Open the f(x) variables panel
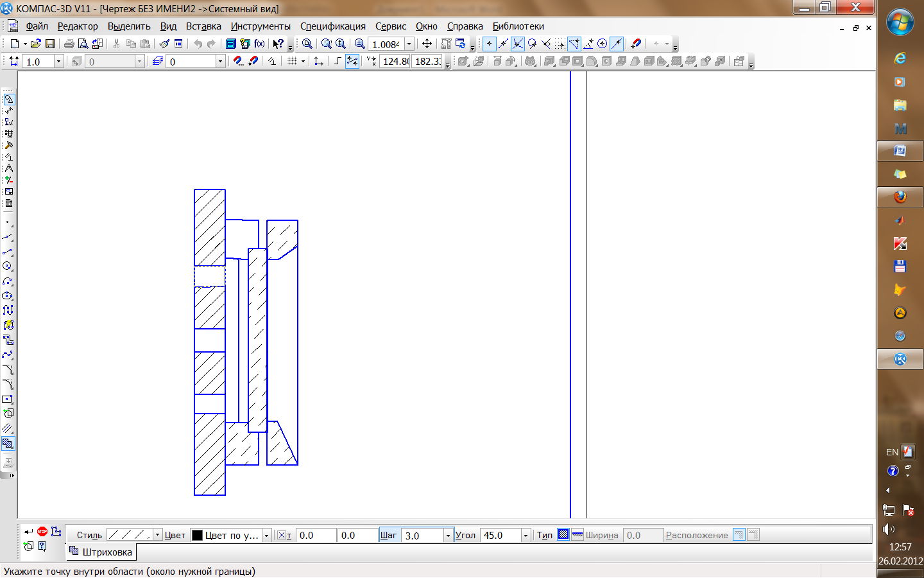924x578 pixels. 259,44
